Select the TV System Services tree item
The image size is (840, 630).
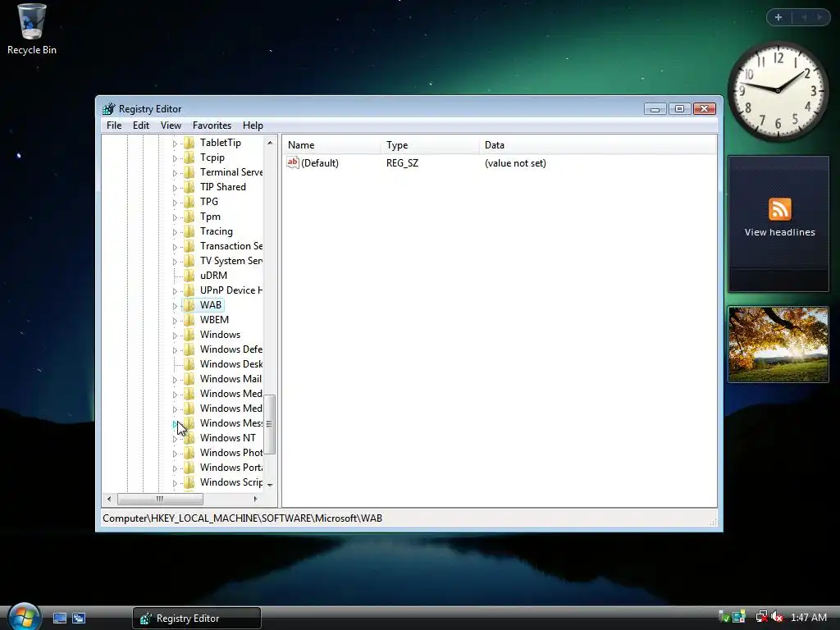[x=231, y=261]
